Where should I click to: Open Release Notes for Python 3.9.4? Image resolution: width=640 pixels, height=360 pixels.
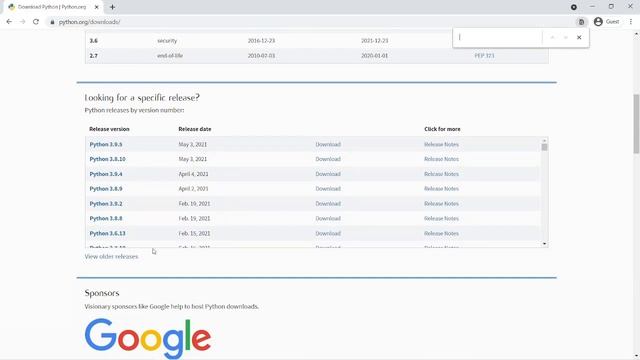tap(441, 174)
